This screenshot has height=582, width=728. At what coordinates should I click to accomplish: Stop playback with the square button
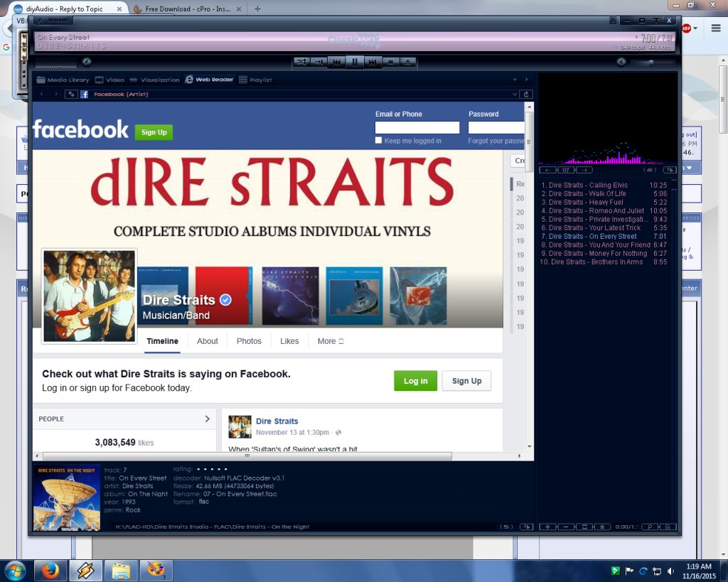click(x=390, y=63)
